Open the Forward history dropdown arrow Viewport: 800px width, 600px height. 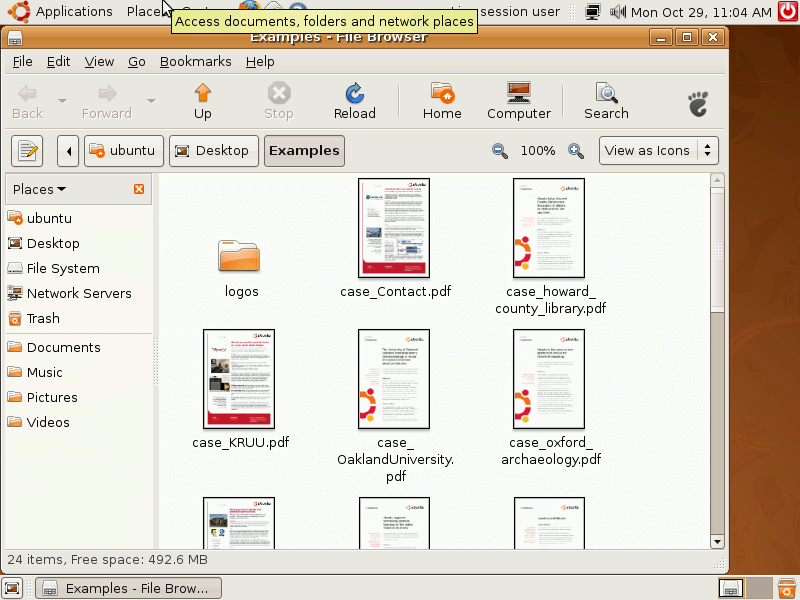[x=152, y=101]
